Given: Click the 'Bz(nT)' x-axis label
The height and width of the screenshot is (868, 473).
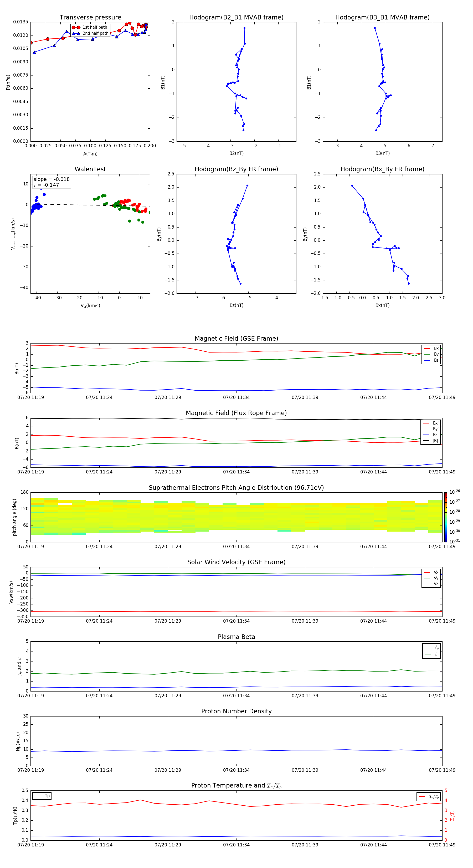Looking at the screenshot, I should [236, 305].
